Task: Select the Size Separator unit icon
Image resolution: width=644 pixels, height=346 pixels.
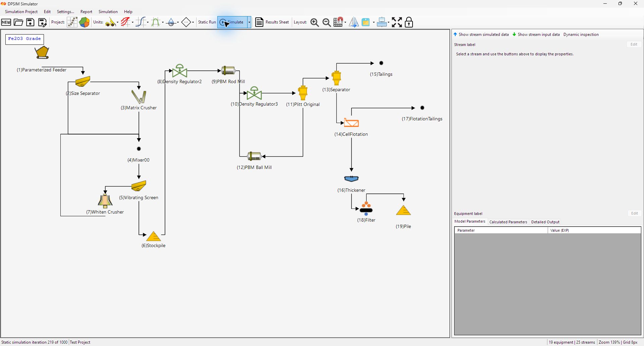Action: click(83, 81)
